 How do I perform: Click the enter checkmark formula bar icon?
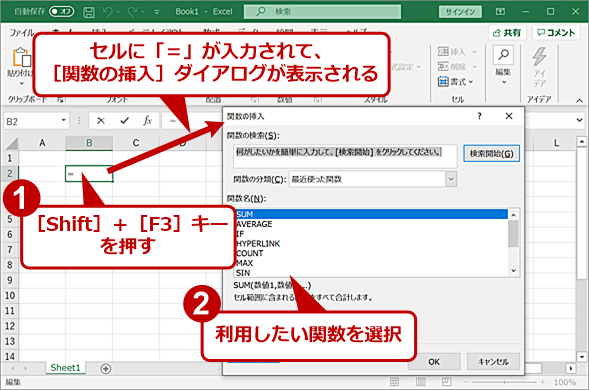[124, 121]
